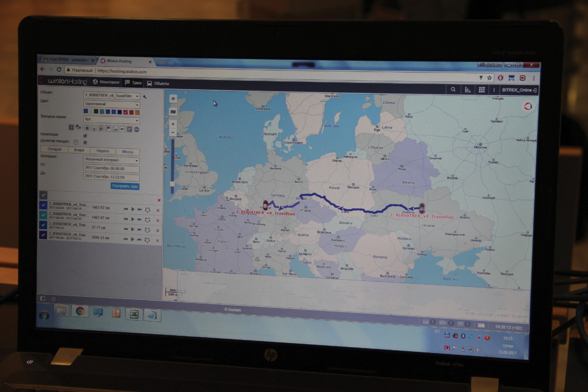Toggle the Детектор поездок checkbox
This screenshot has width=588, height=392.
(85, 143)
